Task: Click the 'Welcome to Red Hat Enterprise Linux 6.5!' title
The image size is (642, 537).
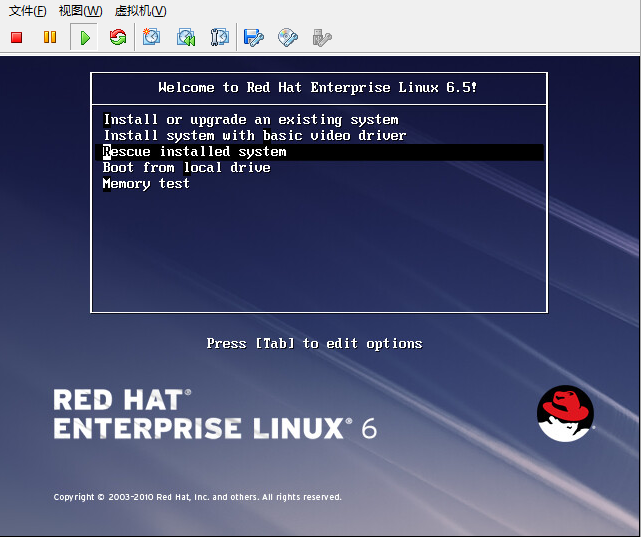Action: pos(318,87)
